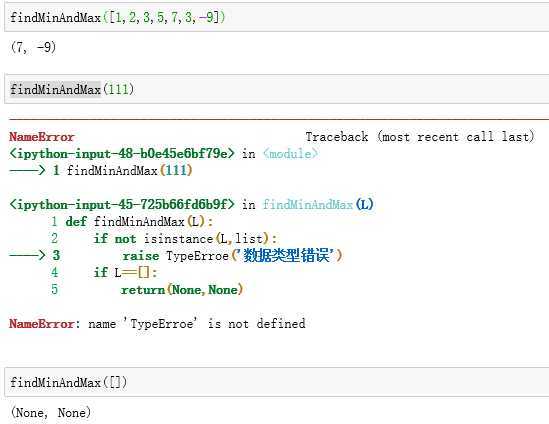Click the code cell with findMinAndMax(111)
The height and width of the screenshot is (424, 549).
277,89
